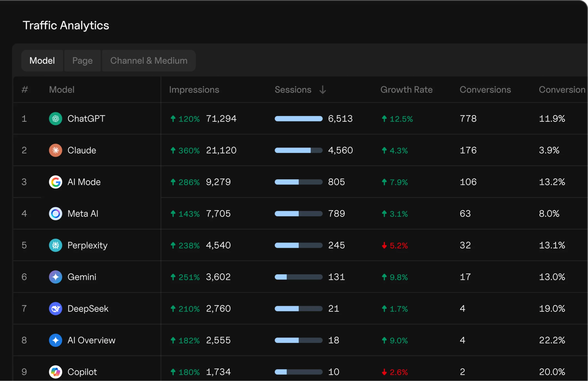Click the AI Overview sparkle icon
The image size is (588, 381).
pos(55,340)
